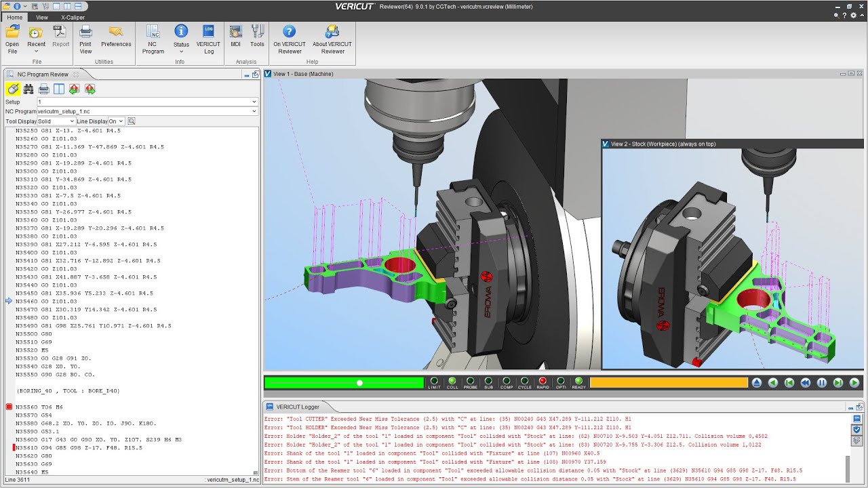The width and height of the screenshot is (868, 488).
Task: Click the rewind double-arrow playback button
Action: [x=806, y=383]
